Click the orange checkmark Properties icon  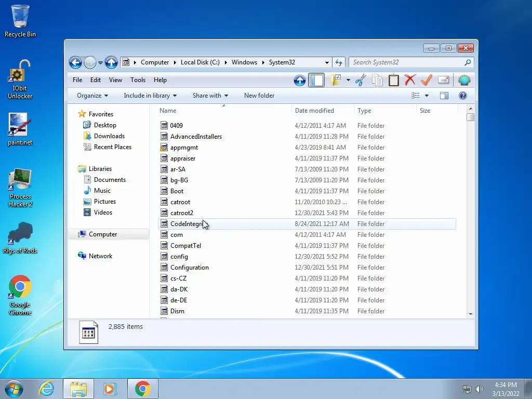tap(427, 80)
